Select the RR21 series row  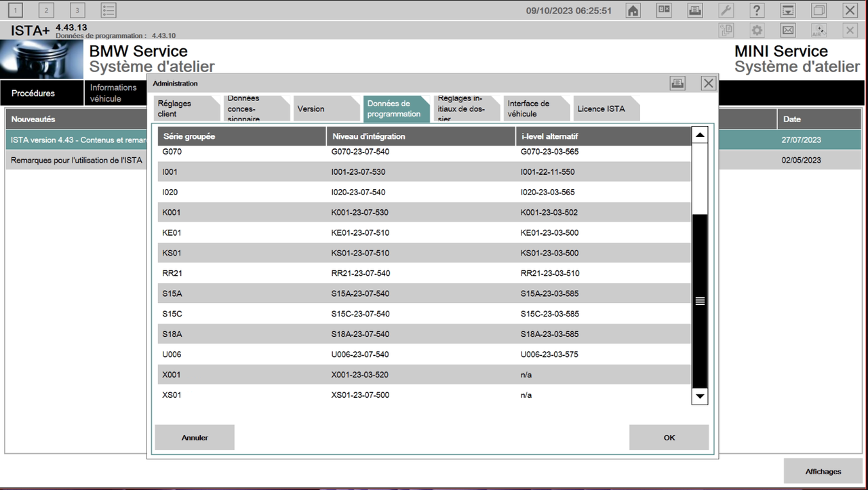pyautogui.click(x=425, y=273)
